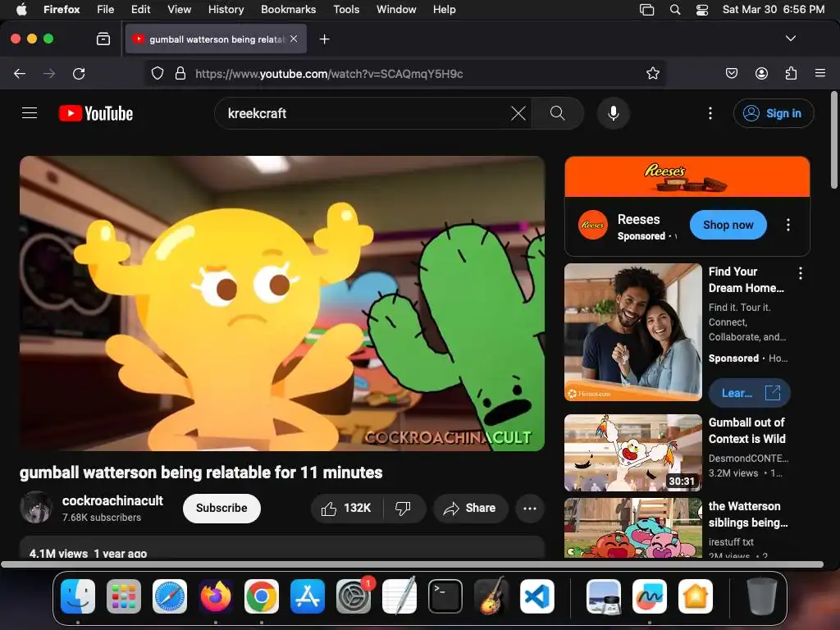Close the gumball watterson tab
Image resolution: width=840 pixels, height=630 pixels.
point(294,39)
